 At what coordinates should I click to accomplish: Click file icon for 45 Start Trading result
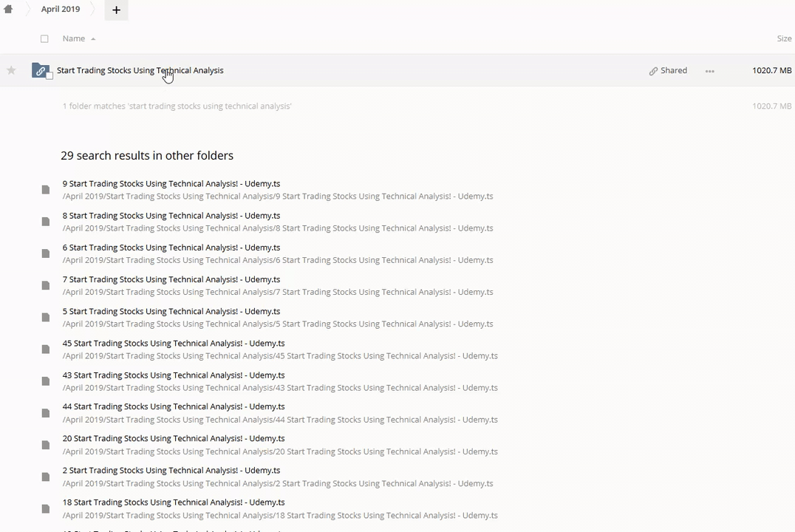46,349
